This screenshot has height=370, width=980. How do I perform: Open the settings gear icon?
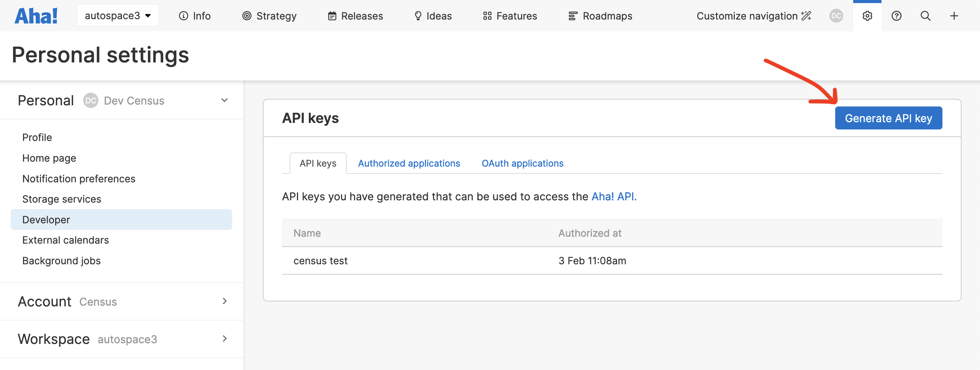pos(867,16)
